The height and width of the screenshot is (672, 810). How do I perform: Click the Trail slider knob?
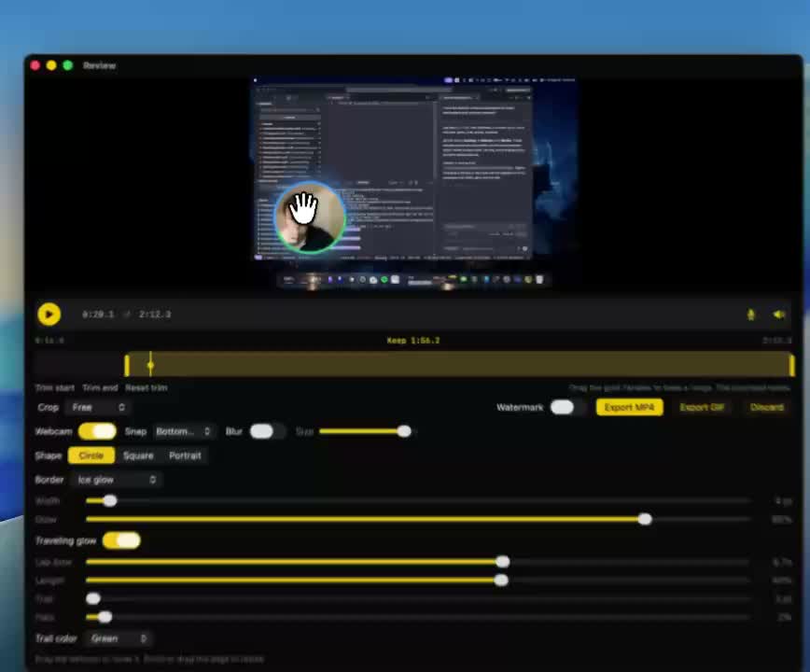click(x=93, y=598)
